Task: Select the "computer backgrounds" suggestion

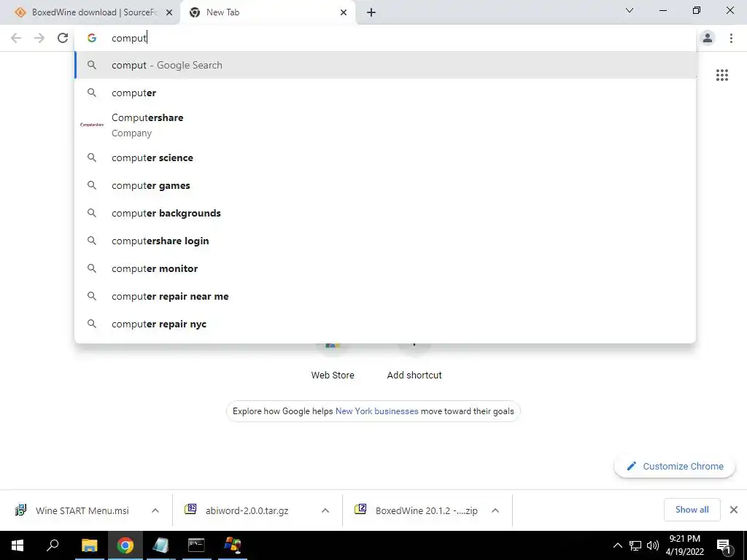Action: click(x=385, y=213)
